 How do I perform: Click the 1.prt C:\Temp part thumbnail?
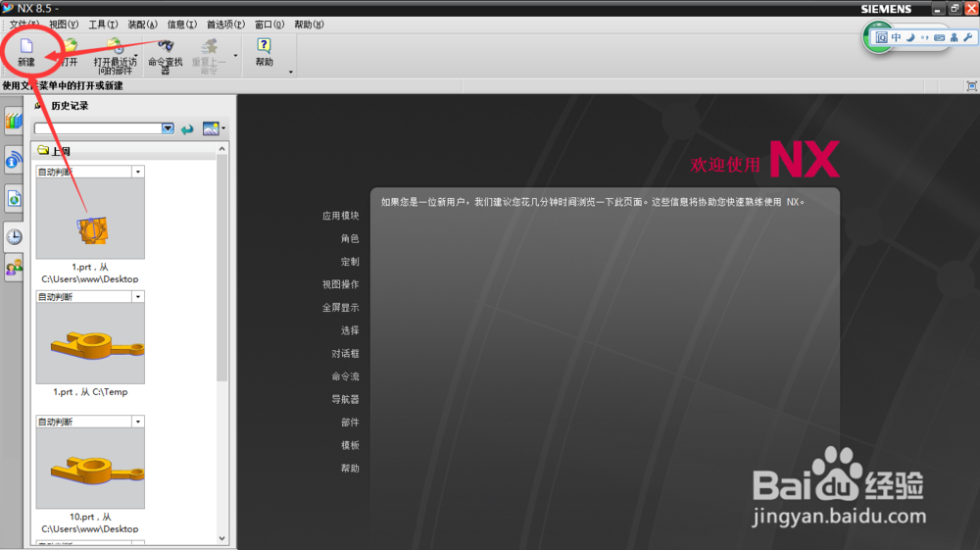pyautogui.click(x=90, y=343)
